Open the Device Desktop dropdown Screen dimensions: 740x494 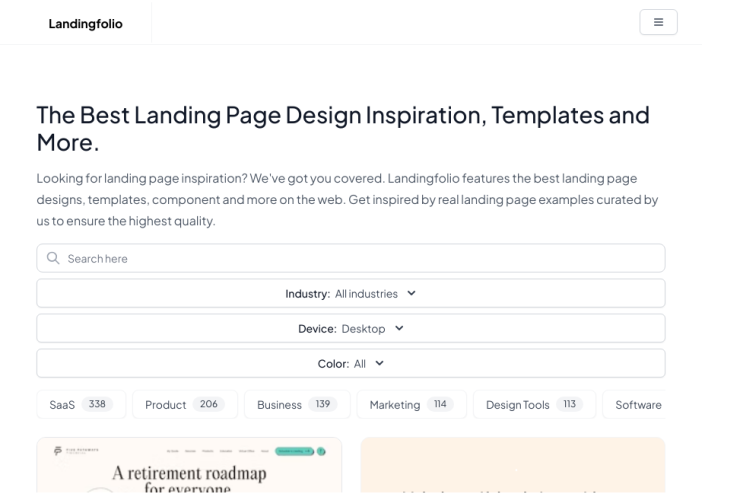pyautogui.click(x=351, y=328)
